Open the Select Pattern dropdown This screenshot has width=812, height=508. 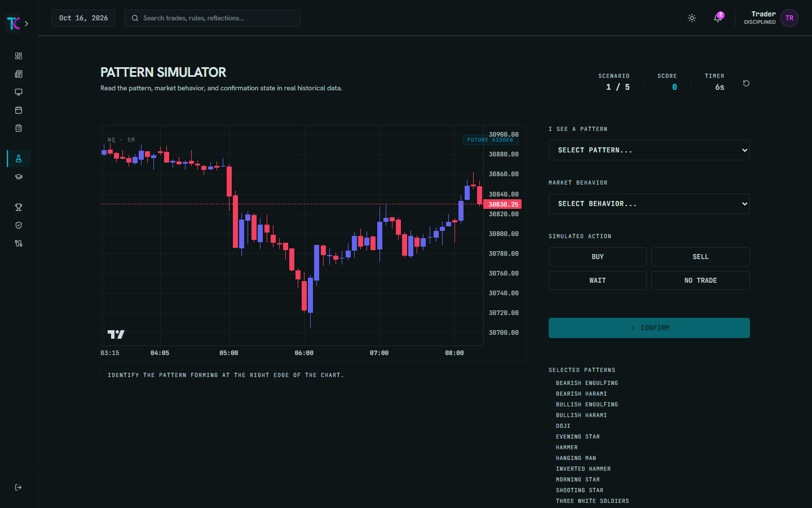coord(649,150)
